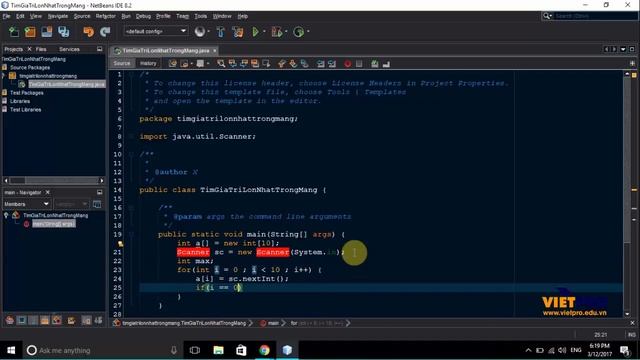The height and width of the screenshot is (360, 640).
Task: Open the Refactor menu
Action: coord(105,16)
